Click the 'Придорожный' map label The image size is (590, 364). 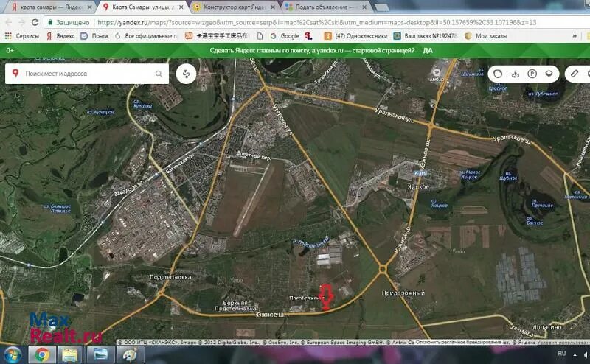coord(403,293)
